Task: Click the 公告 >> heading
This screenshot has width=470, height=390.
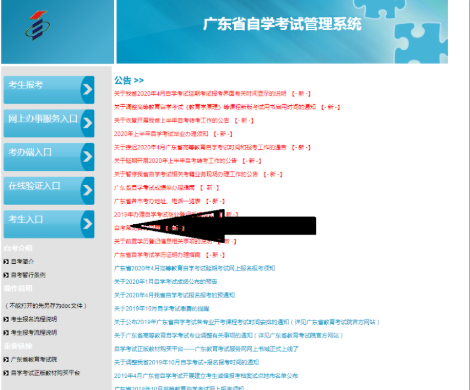Action: pos(129,80)
